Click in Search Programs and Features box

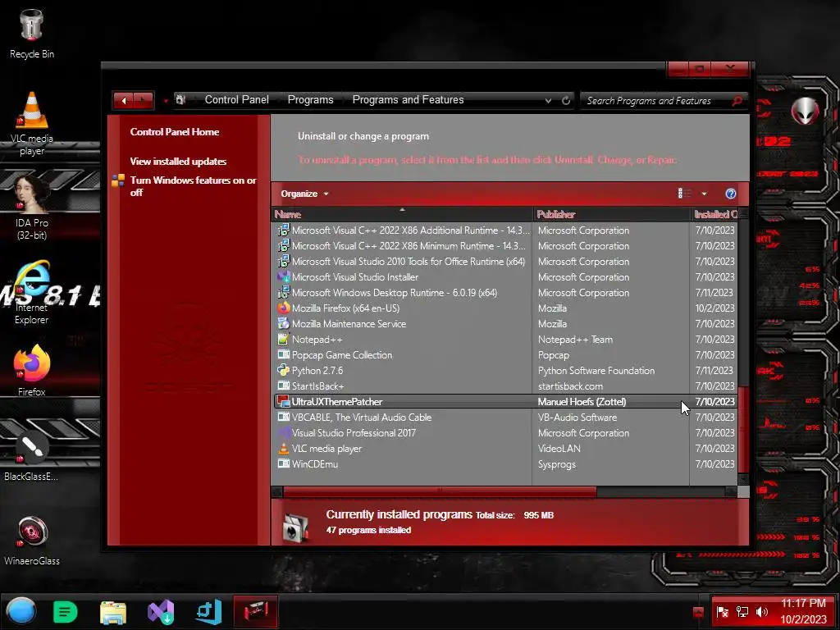(656, 100)
